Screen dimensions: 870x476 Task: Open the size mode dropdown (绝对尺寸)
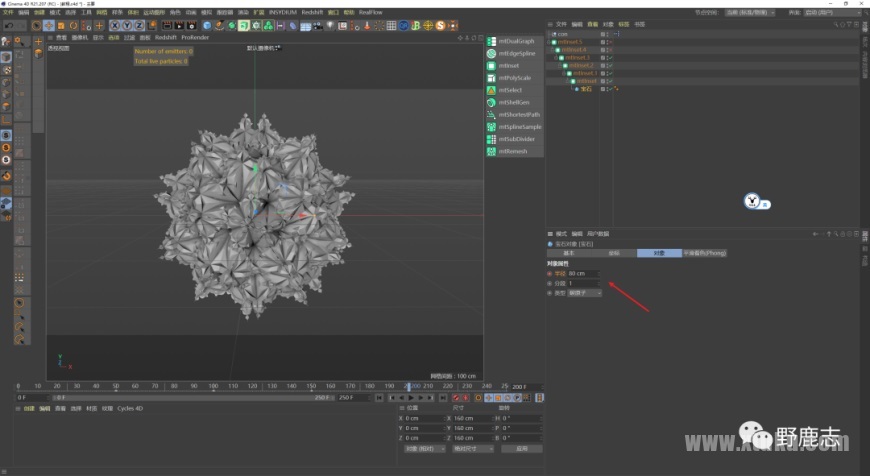tap(473, 448)
